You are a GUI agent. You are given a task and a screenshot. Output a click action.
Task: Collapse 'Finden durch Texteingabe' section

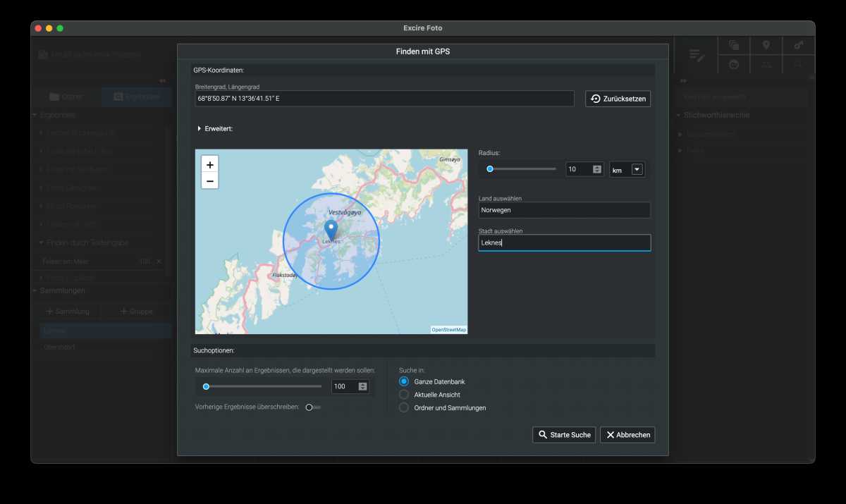[x=41, y=242]
